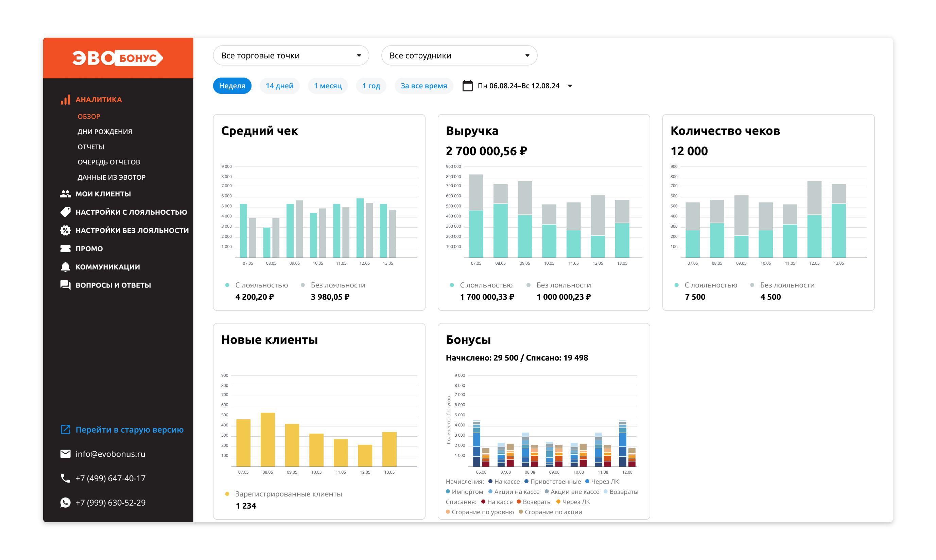Go to the Обзор submenu item
The height and width of the screenshot is (560, 936).
89,117
